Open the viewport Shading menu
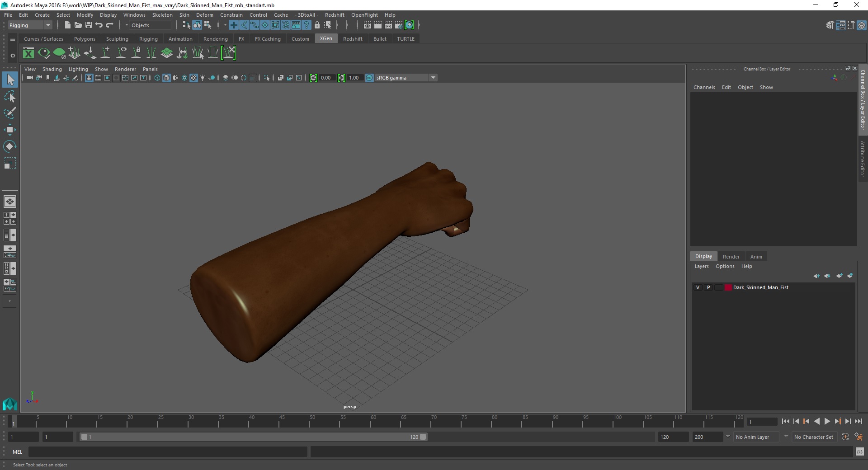Viewport: 868px width, 470px height. (x=52, y=69)
